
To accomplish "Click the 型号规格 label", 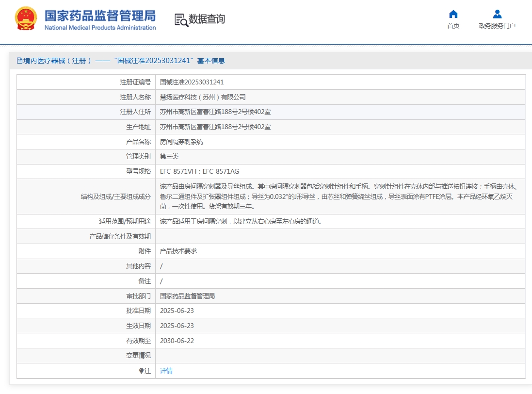I will point(138,171).
